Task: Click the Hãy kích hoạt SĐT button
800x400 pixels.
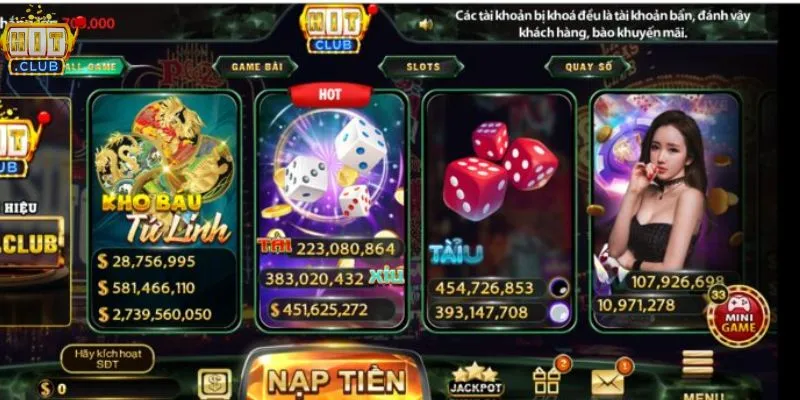Action: coord(108,358)
